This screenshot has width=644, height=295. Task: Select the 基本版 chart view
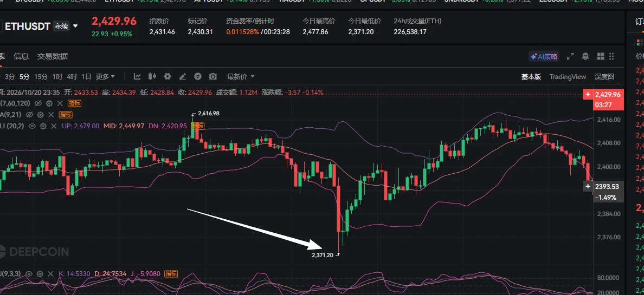[531, 77]
